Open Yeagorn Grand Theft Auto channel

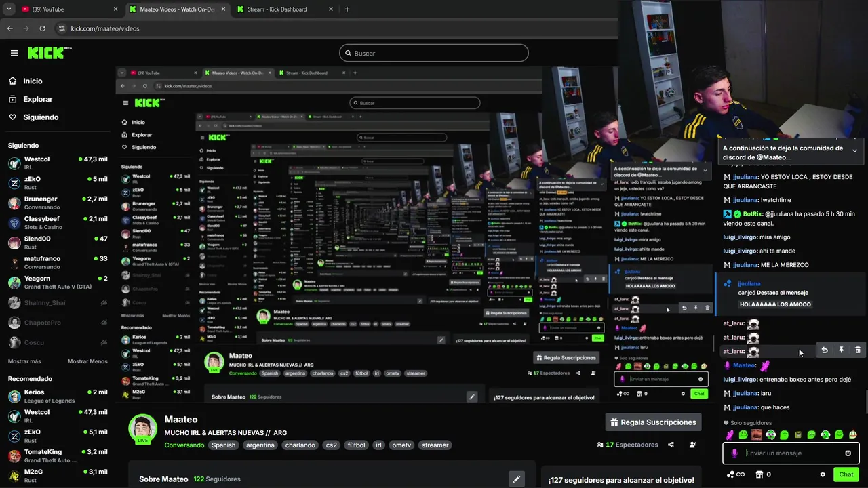click(58, 283)
